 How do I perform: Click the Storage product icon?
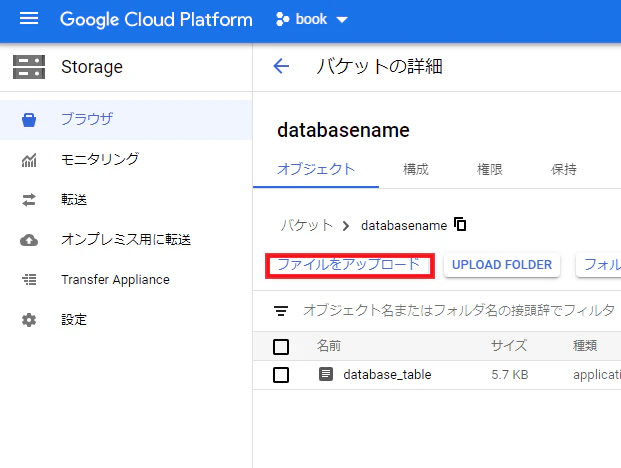29,67
